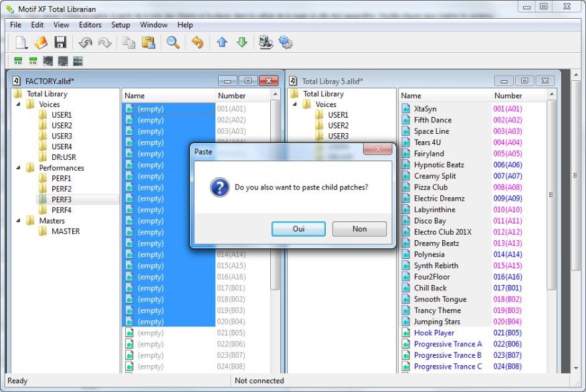Select the Jumping Stars patch
586x392 pixels.
tap(437, 321)
